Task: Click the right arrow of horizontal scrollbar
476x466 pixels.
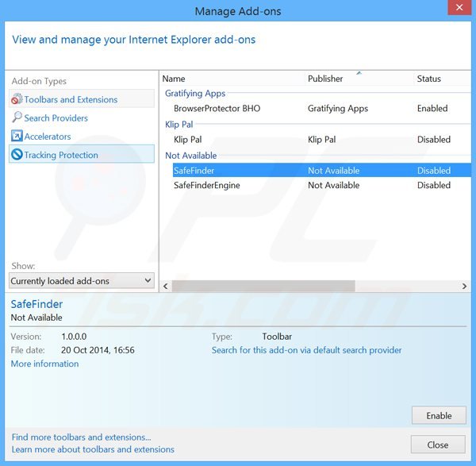Action: [x=464, y=286]
